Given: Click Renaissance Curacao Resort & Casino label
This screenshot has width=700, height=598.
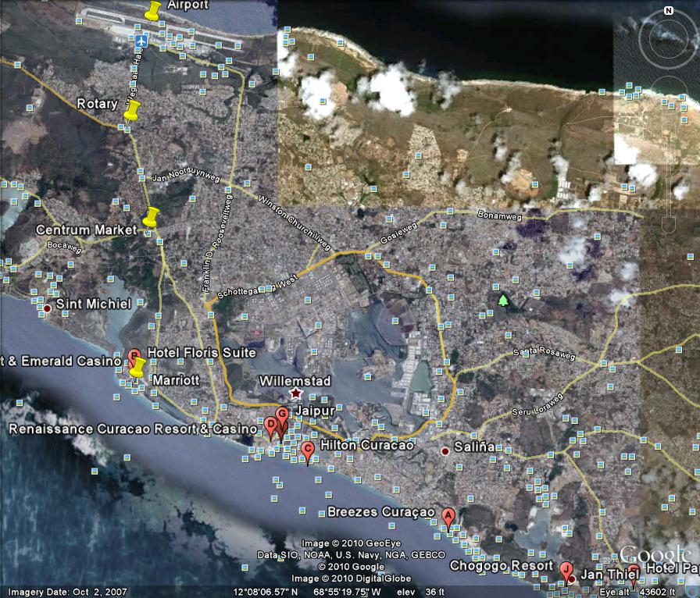Looking at the screenshot, I should 133,429.
